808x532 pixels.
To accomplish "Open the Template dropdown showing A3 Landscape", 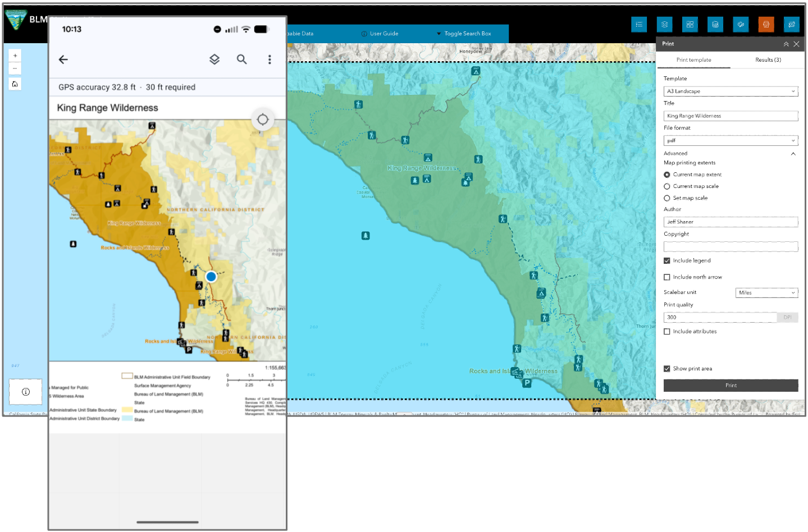I will (730, 91).
